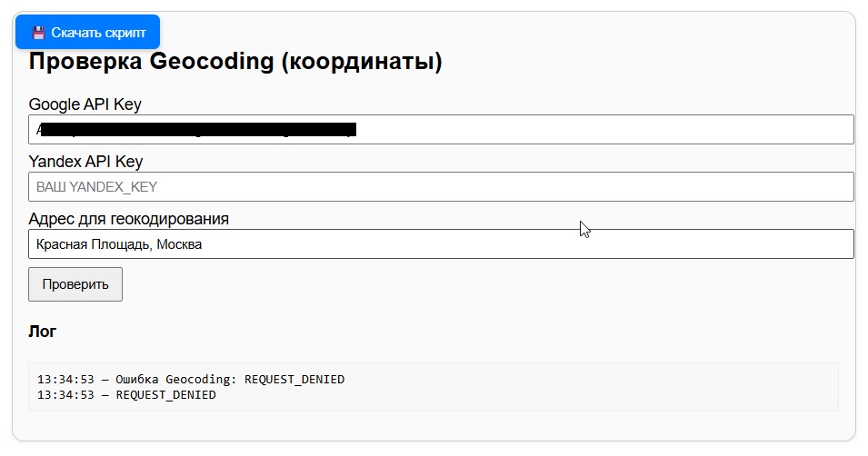Viewport: 868px width, 456px height.
Task: Focus the Google API Key input field
Action: [600, 129]
